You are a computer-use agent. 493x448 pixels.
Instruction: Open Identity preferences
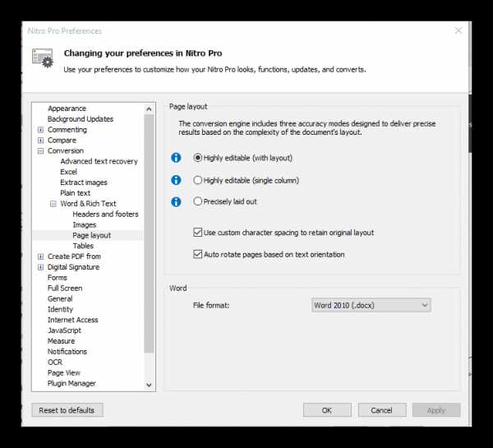[60, 309]
